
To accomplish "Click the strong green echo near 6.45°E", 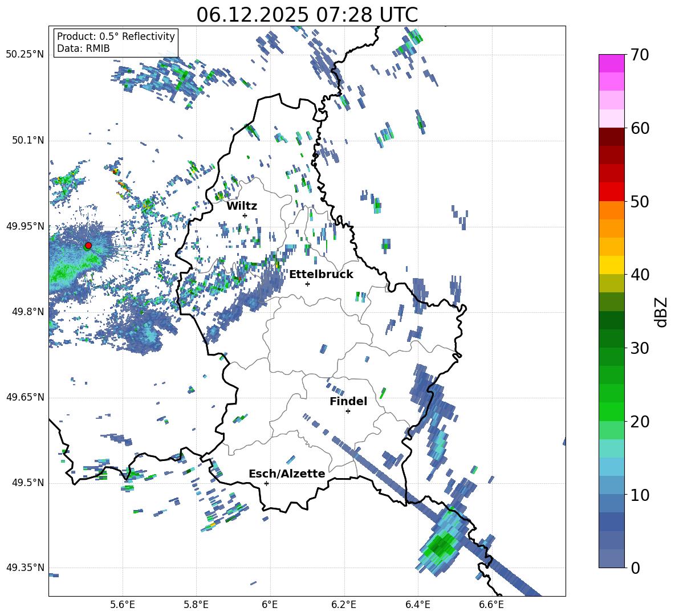I will pos(440,547).
